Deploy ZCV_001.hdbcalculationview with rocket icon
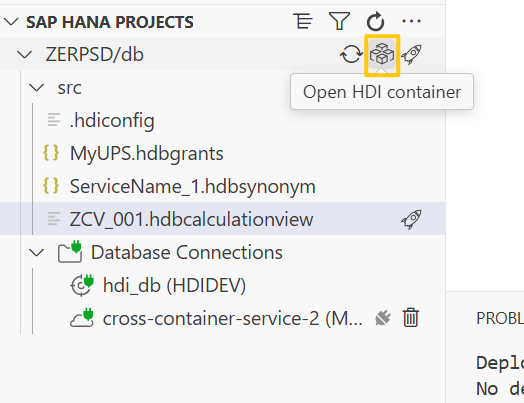 [411, 219]
